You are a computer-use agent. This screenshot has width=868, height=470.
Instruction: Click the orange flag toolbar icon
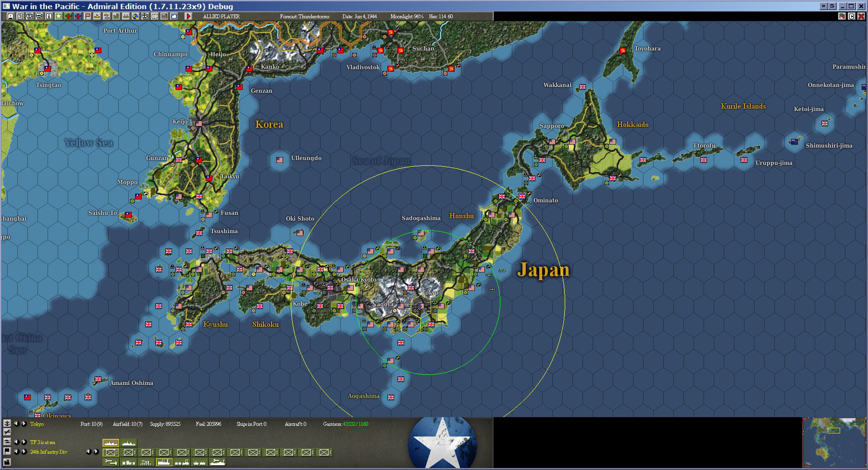(87, 16)
